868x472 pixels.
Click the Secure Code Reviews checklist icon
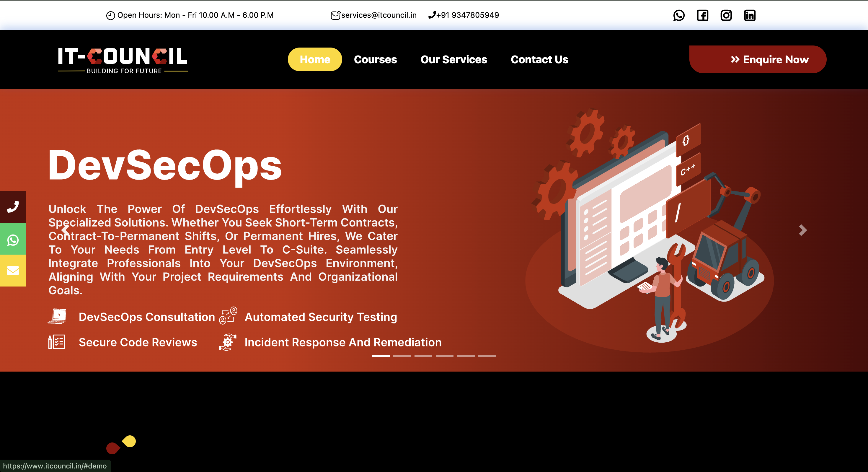[57, 342]
